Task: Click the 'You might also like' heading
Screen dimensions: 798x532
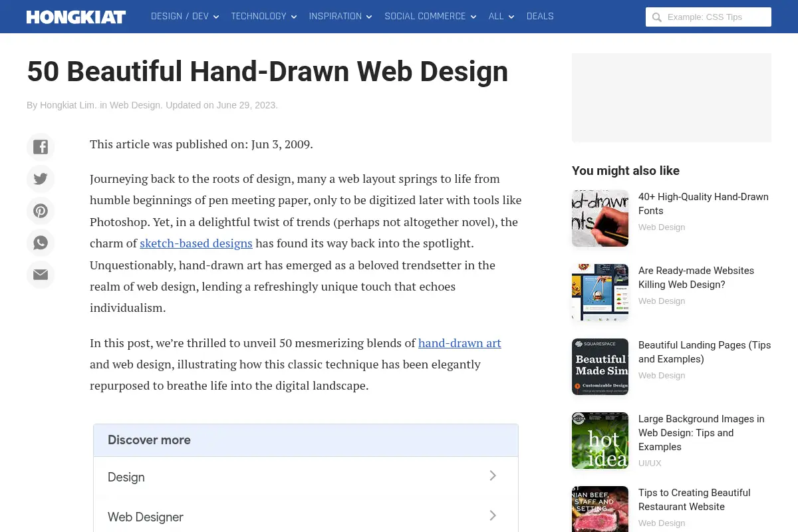Action: 626,171
